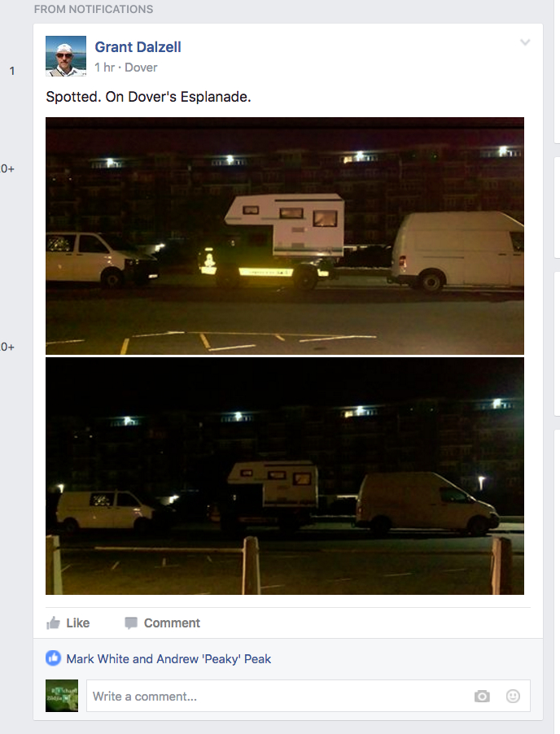560x734 pixels.
Task: Open the Dover location link
Action: tap(141, 68)
